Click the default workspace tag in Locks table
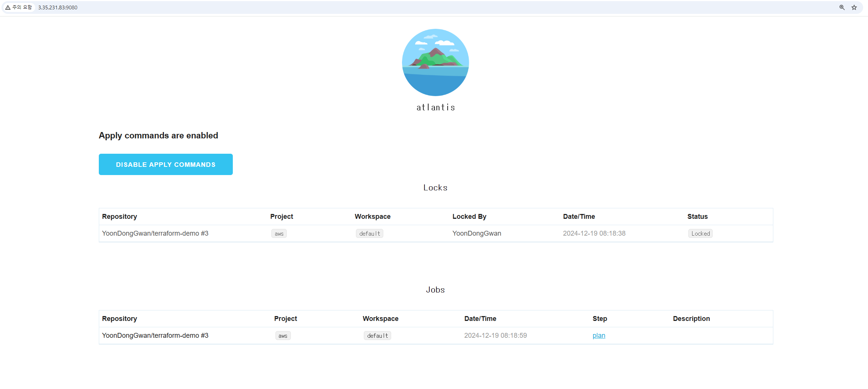 (x=369, y=233)
